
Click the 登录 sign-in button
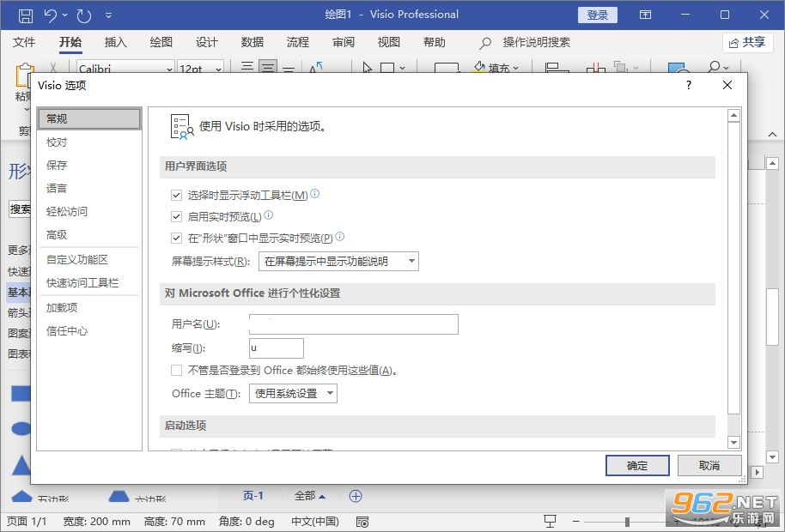point(597,15)
